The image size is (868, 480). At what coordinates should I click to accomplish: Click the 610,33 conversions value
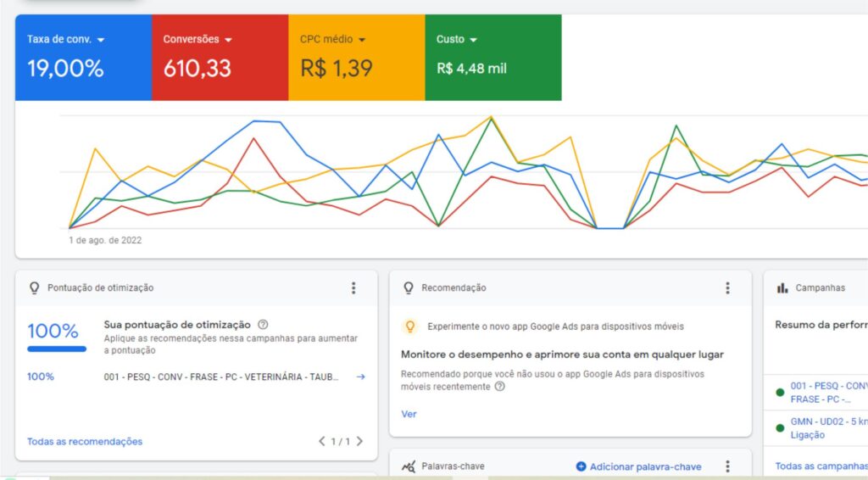click(197, 69)
